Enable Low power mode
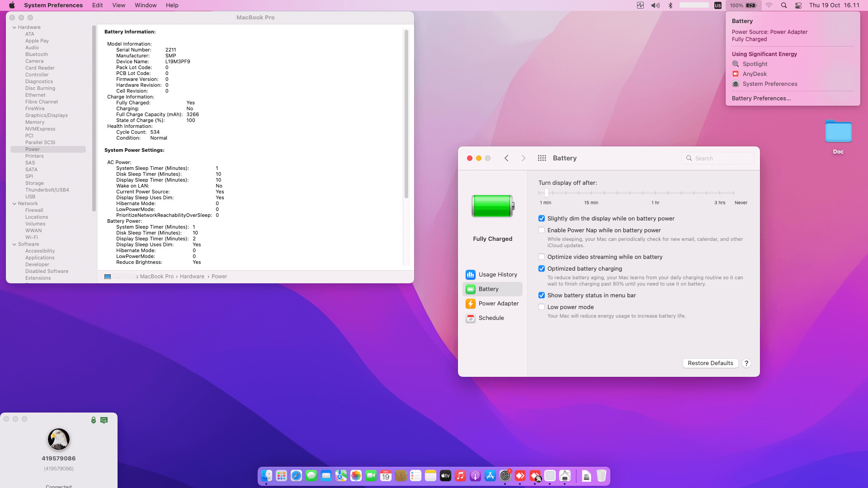This screenshot has height=488, width=868. tap(542, 307)
